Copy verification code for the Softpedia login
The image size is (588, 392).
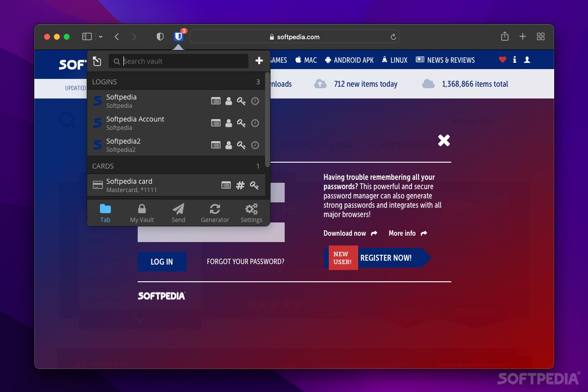click(255, 101)
